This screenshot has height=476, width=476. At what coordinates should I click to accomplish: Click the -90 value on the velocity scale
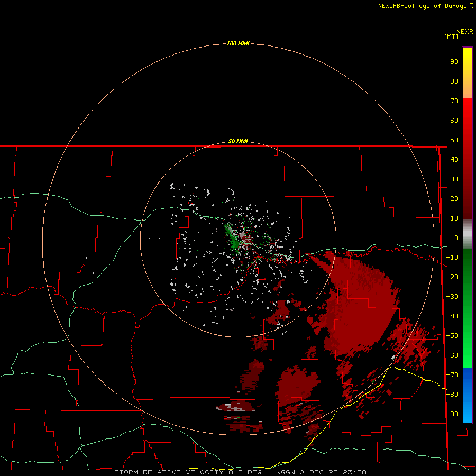pyautogui.click(x=452, y=414)
